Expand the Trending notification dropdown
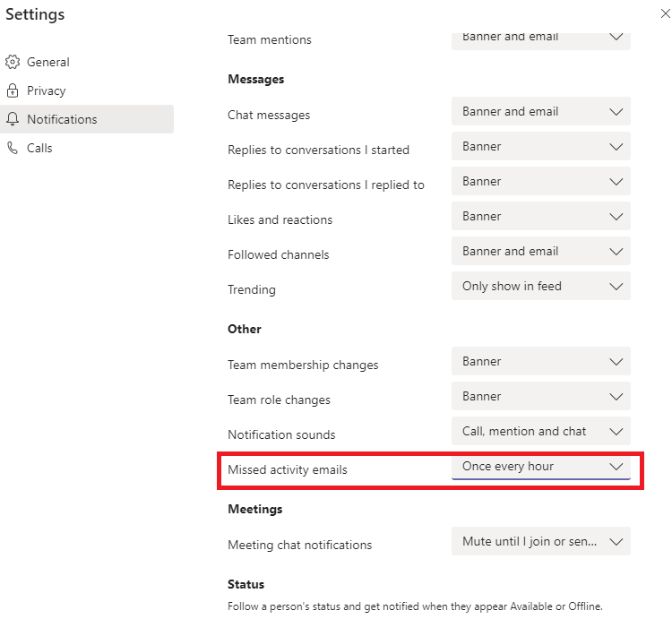 tap(540, 287)
